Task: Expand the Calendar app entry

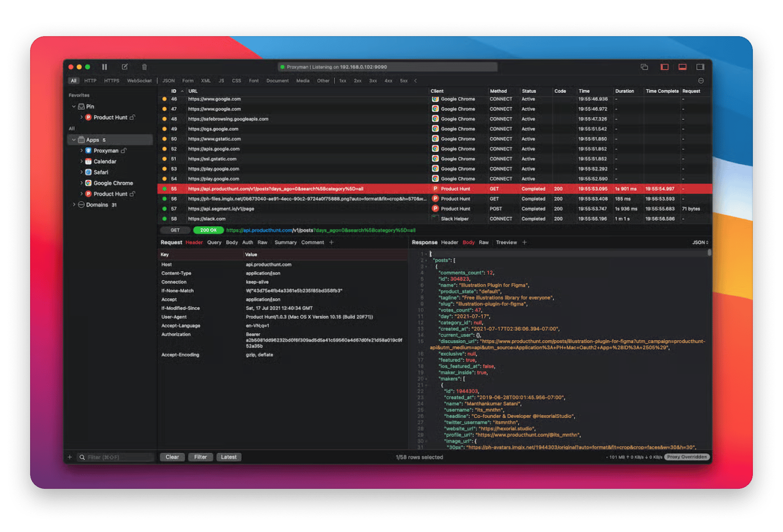Action: [81, 162]
